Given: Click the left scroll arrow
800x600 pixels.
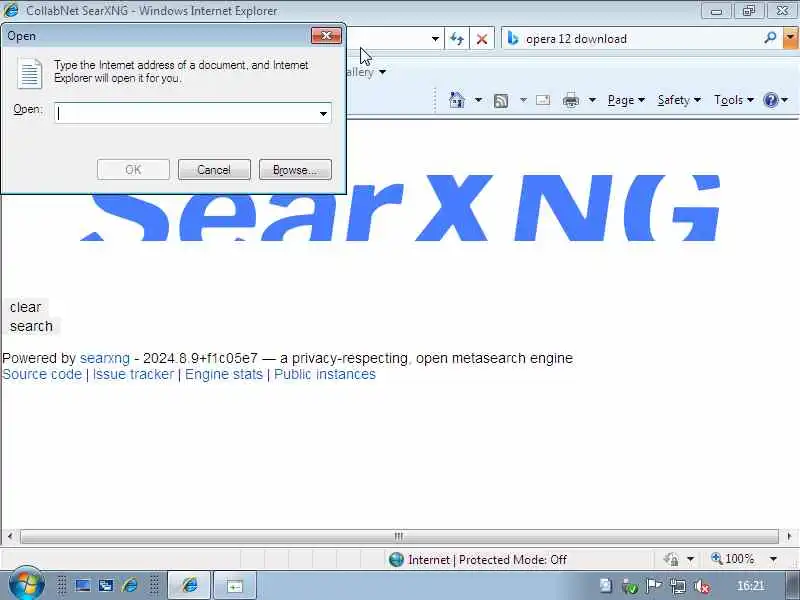Looking at the screenshot, I should pyautogui.click(x=10, y=536).
